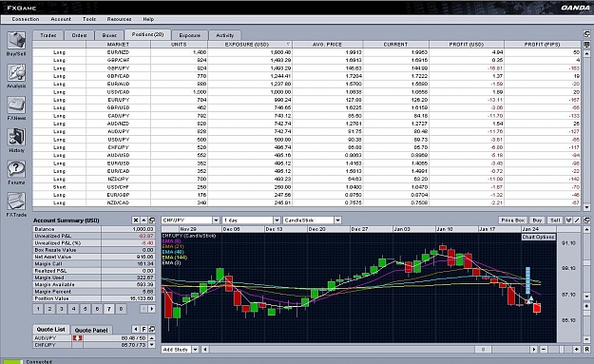The image size is (594, 364).
Task: Select the chart line-drawing pencil icon
Action: tap(577, 220)
